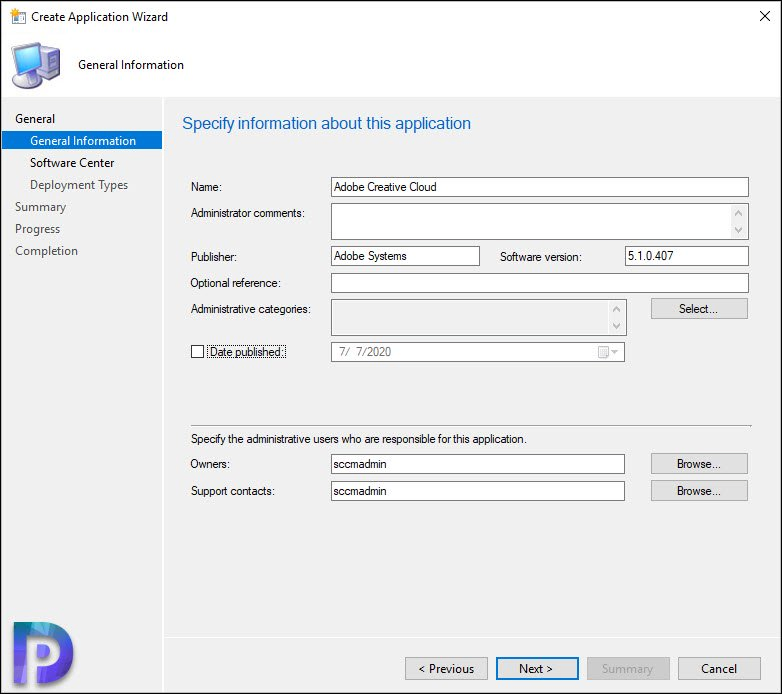This screenshot has height=694, width=782.
Task: Click the Optional reference field
Action: pyautogui.click(x=540, y=283)
